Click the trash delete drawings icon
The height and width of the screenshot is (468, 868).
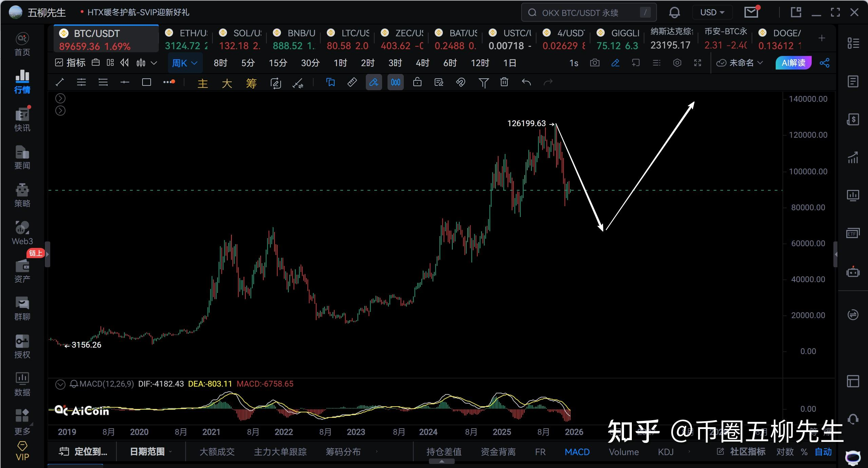tap(504, 82)
